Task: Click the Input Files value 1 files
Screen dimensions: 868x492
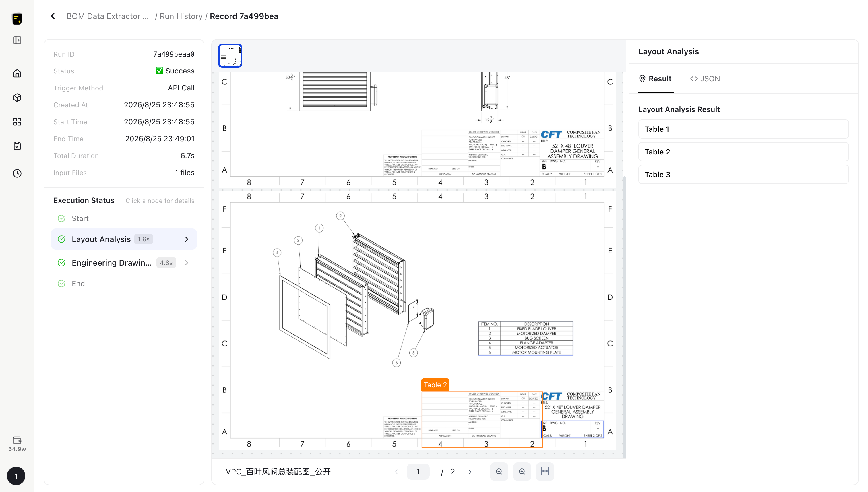Action: pos(185,173)
